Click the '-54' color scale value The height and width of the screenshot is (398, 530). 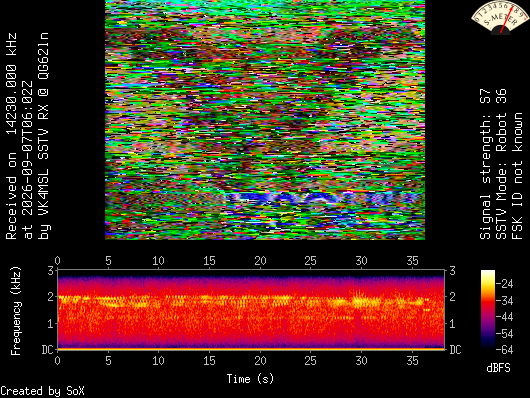[x=505, y=333]
